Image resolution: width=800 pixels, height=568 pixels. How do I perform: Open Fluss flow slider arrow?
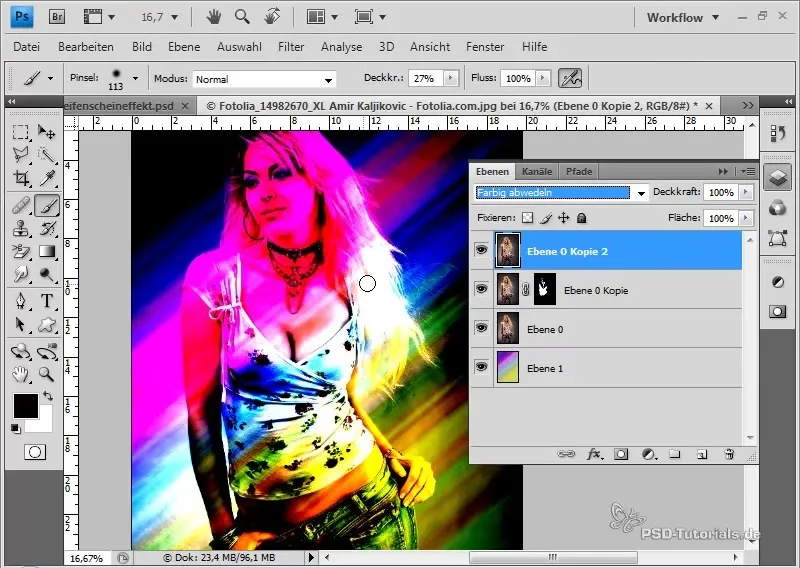[543, 78]
